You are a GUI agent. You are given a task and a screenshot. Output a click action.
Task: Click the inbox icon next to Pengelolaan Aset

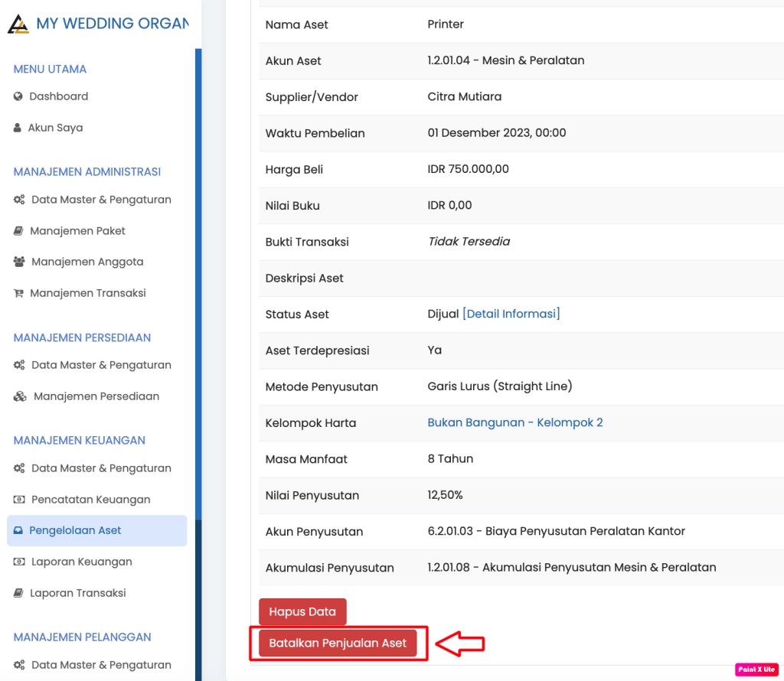coord(19,530)
